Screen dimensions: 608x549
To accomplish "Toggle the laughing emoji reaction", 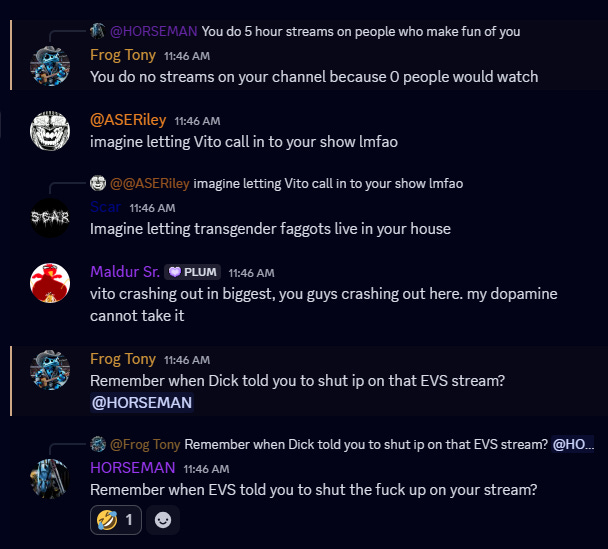I will click(x=116, y=520).
